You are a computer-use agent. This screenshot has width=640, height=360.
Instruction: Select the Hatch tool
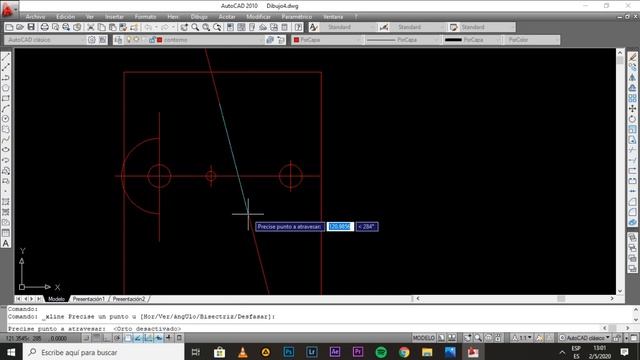pyautogui.click(x=6, y=202)
